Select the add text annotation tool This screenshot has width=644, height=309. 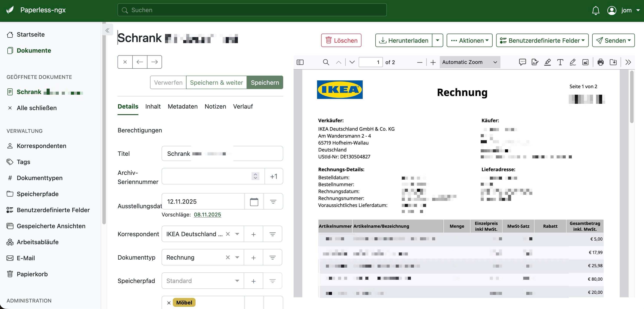pos(560,62)
